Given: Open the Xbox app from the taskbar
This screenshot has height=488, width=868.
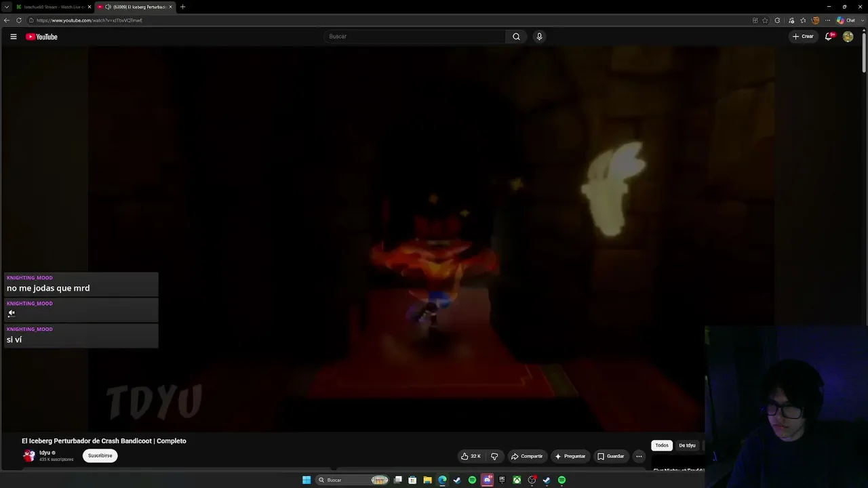Looking at the screenshot, I should pos(517,480).
